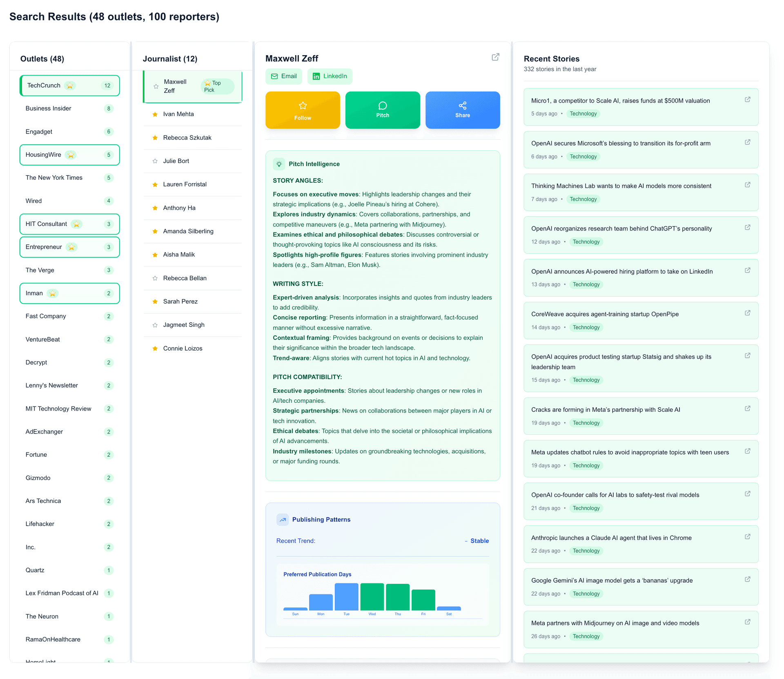This screenshot has width=784, height=679.
Task: Open Micro1 story external link icon
Action: pyautogui.click(x=747, y=100)
